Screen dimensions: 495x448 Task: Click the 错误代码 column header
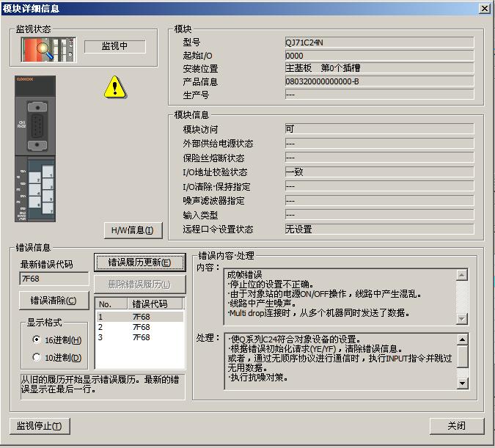tap(155, 304)
